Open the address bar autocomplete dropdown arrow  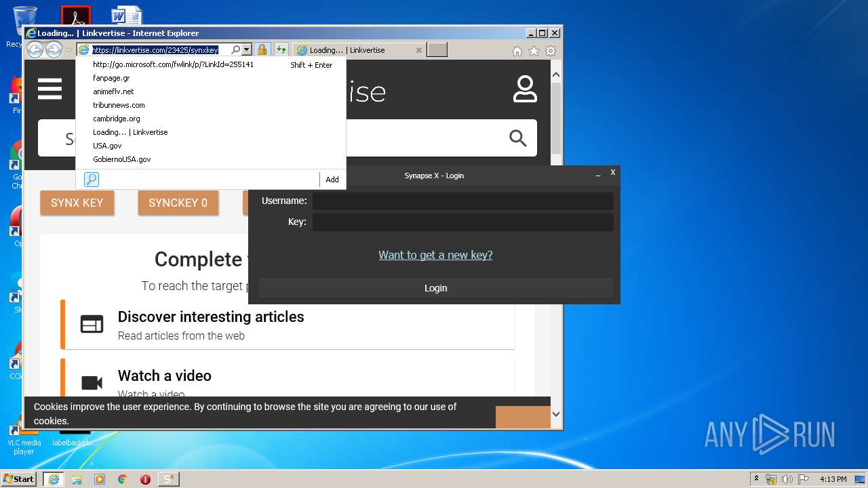[247, 50]
